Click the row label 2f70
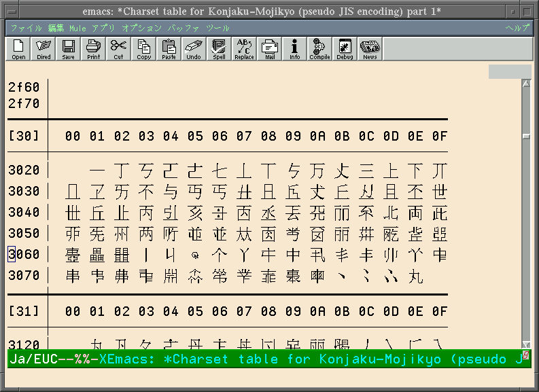The width and height of the screenshot is (539, 392). coord(24,103)
